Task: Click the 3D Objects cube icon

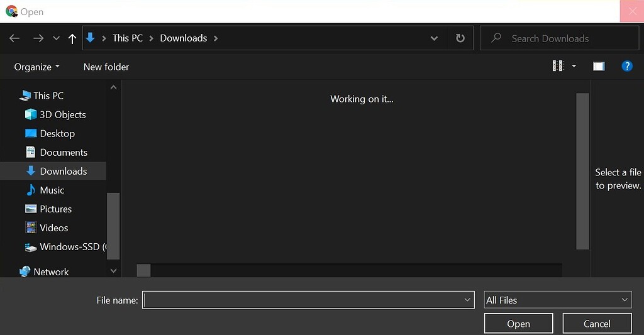Action: (x=31, y=114)
